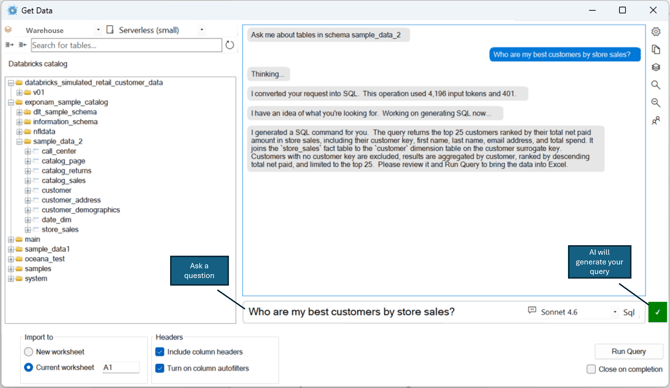The height and width of the screenshot is (388, 670).
Task: Click the zoom-out magnifier icon
Action: [655, 103]
